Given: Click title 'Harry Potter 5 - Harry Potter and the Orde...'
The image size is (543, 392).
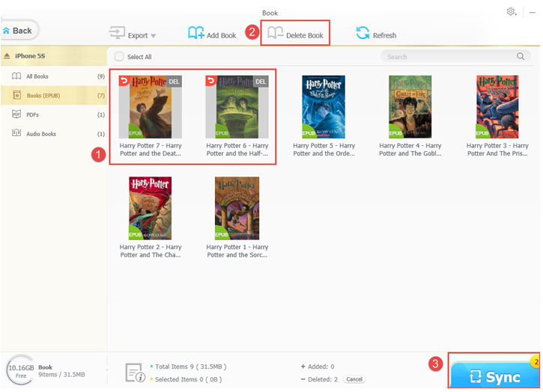Looking at the screenshot, I should point(324,150).
